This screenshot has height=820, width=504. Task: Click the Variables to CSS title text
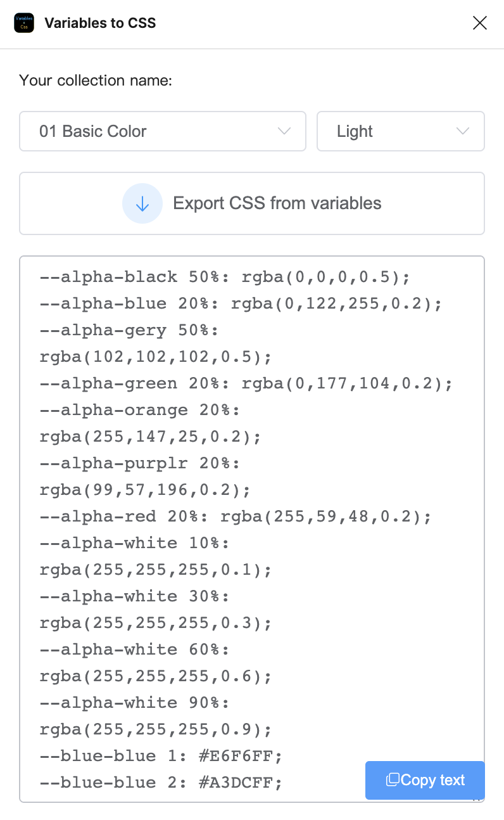[x=100, y=23]
